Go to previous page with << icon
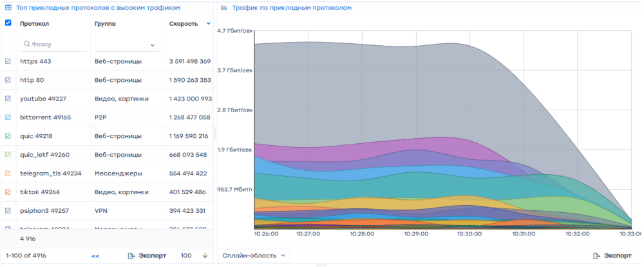644x267 pixels. point(95,256)
